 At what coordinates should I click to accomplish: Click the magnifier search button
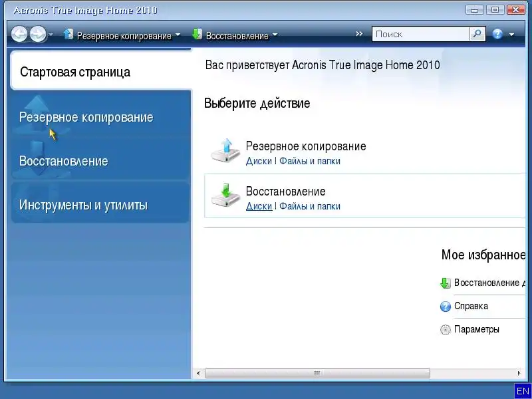477,34
